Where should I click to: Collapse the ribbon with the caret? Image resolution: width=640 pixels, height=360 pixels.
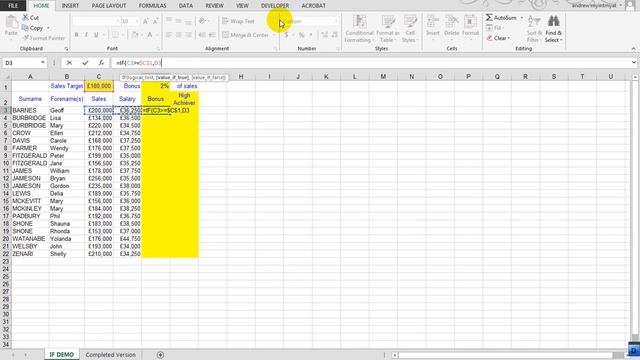(633, 49)
